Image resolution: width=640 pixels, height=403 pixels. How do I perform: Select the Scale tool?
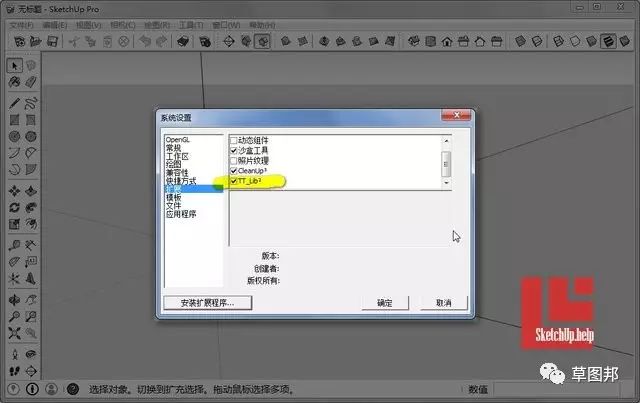(x=15, y=224)
